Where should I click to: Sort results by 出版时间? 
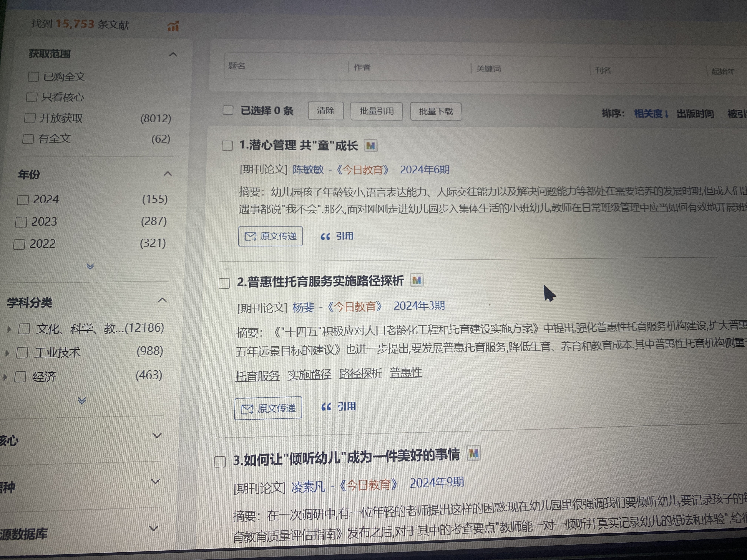[695, 114]
